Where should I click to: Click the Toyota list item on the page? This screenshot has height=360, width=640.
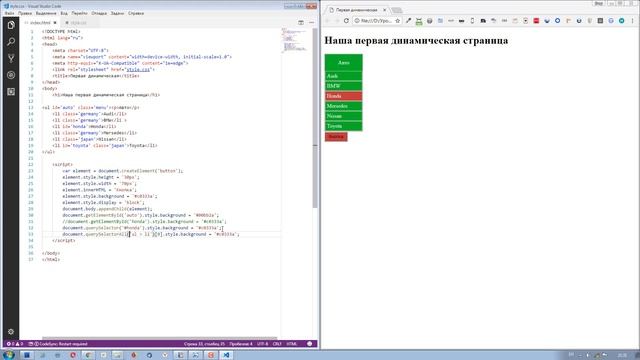tap(343, 126)
